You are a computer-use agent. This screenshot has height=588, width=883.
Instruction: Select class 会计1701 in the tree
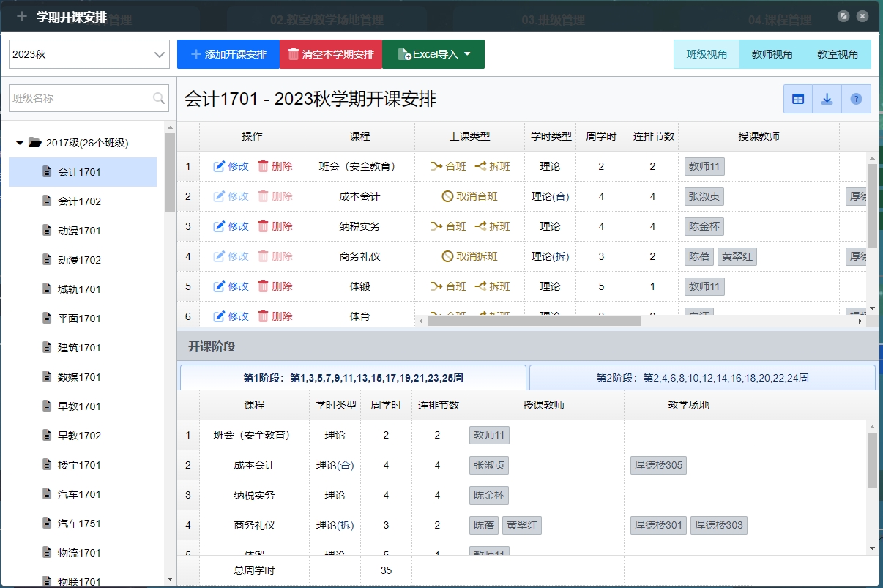point(83,172)
